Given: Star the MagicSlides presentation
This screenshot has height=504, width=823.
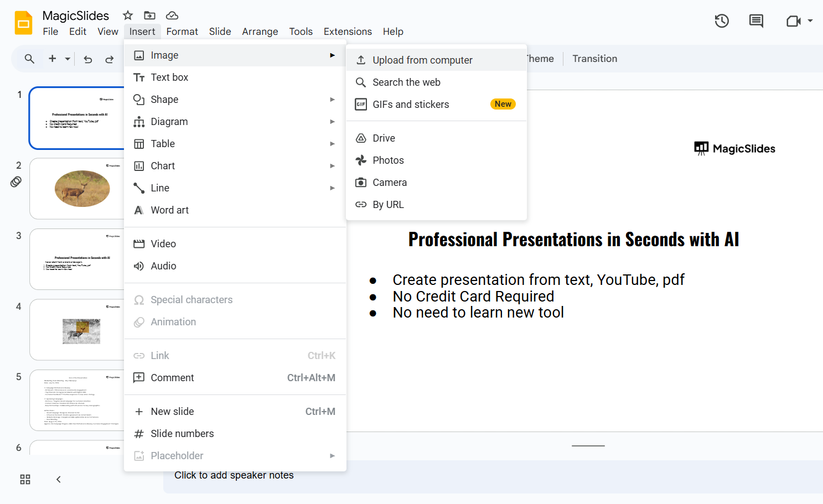Looking at the screenshot, I should [128, 15].
